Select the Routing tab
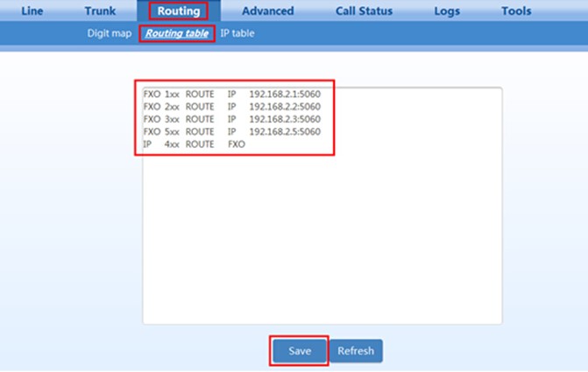588x372 pixels. 178,11
